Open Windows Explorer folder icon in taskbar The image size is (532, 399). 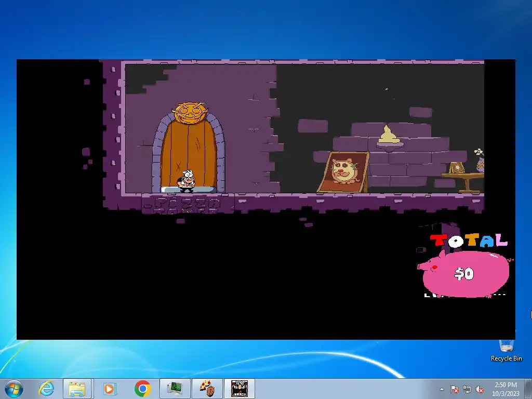[77, 389]
